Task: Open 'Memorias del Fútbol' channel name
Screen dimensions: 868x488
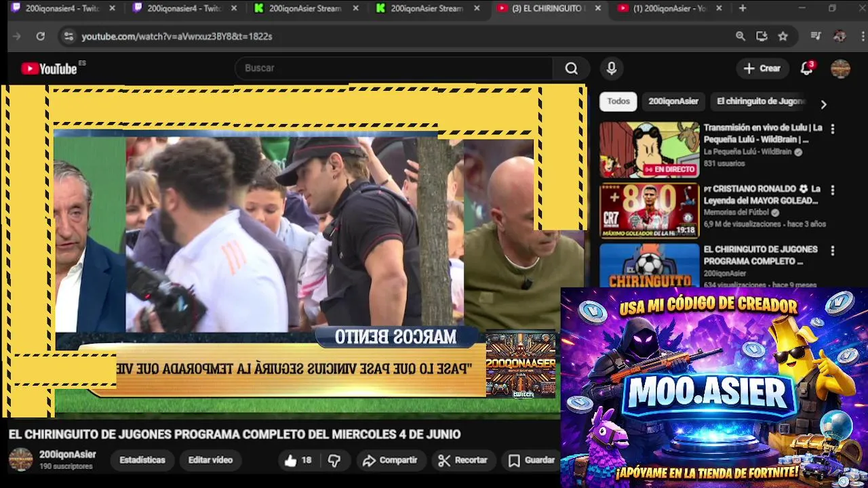Action: coord(736,212)
